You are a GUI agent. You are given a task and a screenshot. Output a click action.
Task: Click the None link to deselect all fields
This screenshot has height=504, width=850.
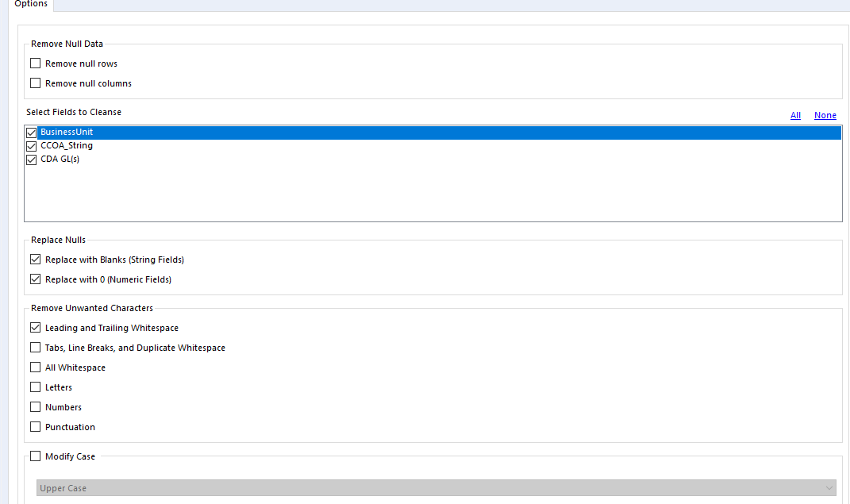(825, 115)
